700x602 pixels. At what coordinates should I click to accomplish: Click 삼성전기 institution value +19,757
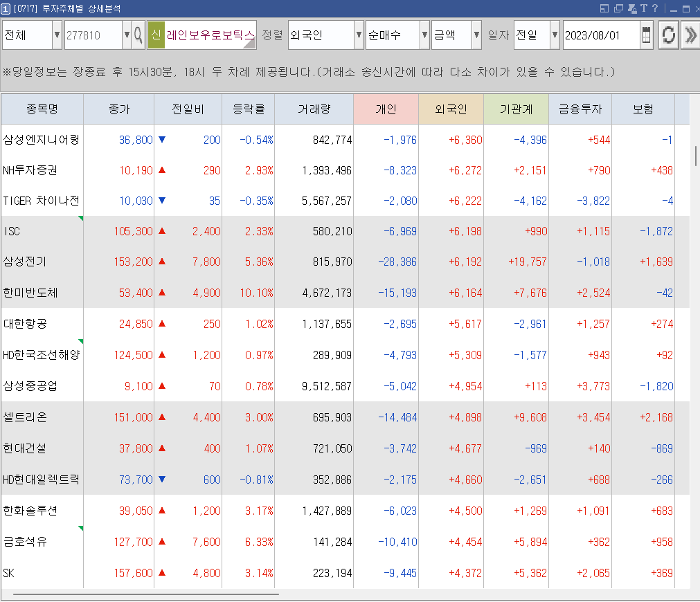coord(528,262)
